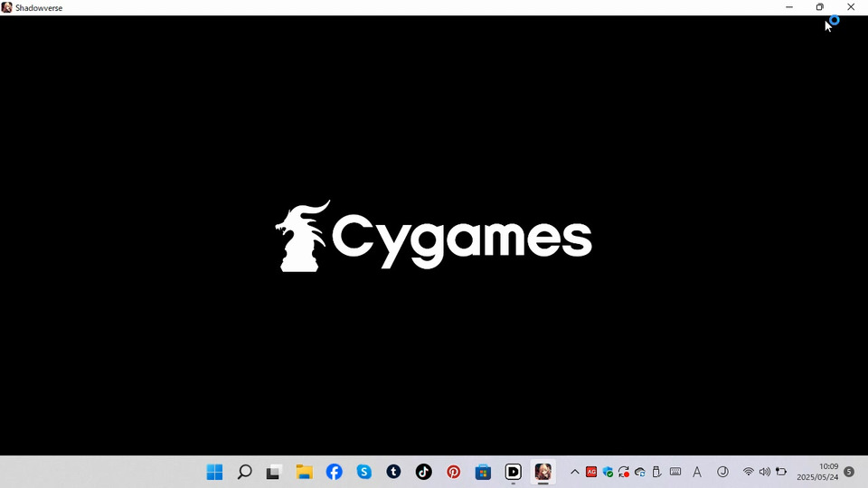Click the Shadowverse title bar app icon

pos(6,8)
